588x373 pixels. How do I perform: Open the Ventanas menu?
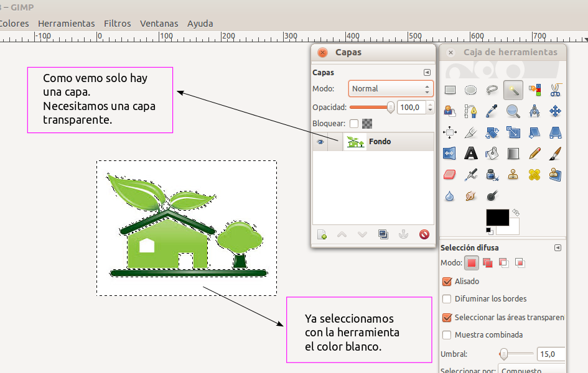(x=159, y=24)
